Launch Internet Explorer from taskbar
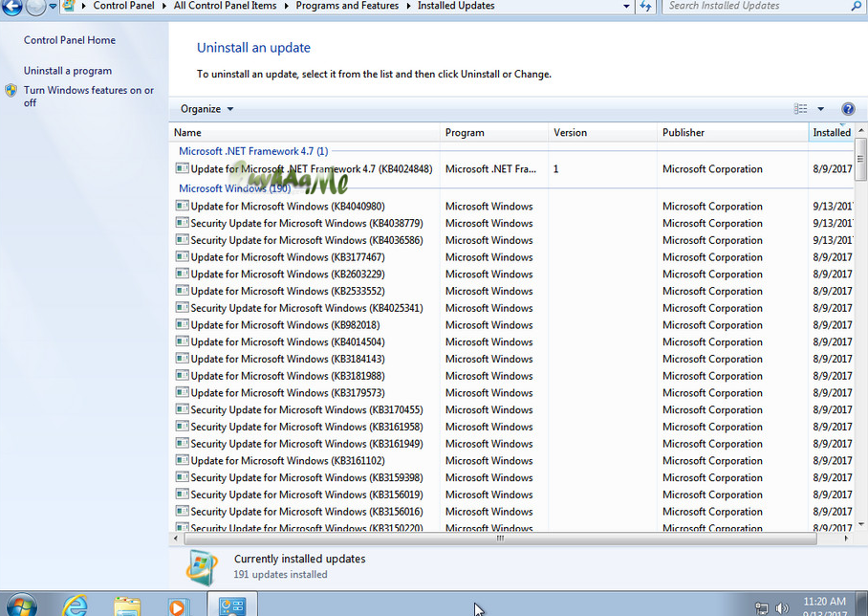 point(75,605)
